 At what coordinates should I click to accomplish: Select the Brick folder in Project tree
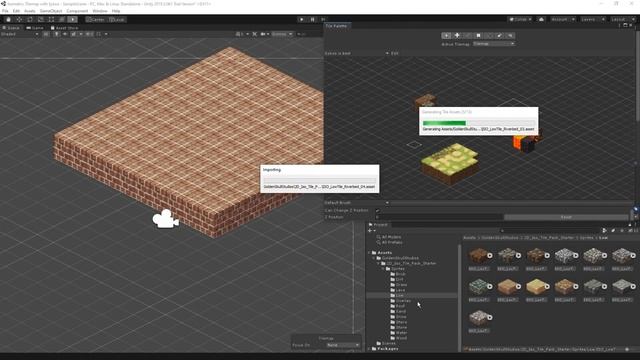pyautogui.click(x=398, y=274)
